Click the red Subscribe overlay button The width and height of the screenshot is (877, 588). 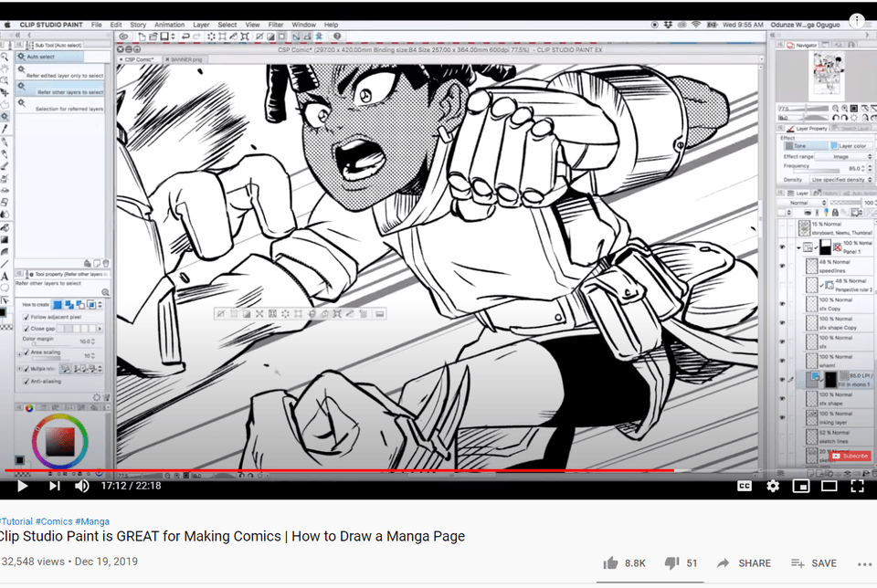pos(851,457)
